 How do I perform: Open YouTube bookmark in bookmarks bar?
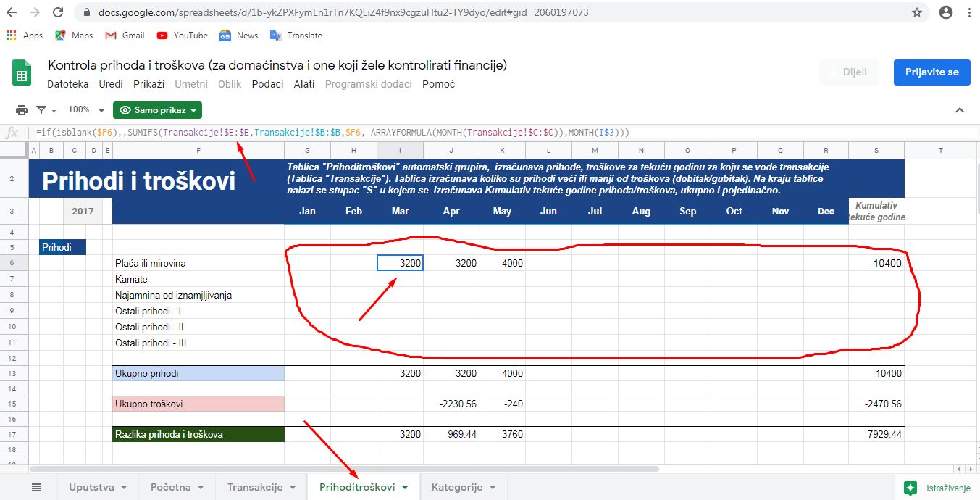(x=182, y=35)
